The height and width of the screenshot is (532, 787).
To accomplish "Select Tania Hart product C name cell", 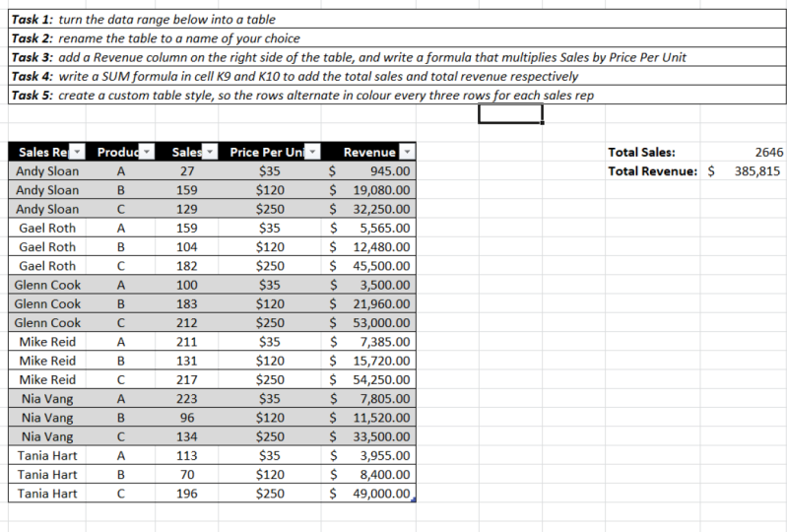I will coord(47,494).
